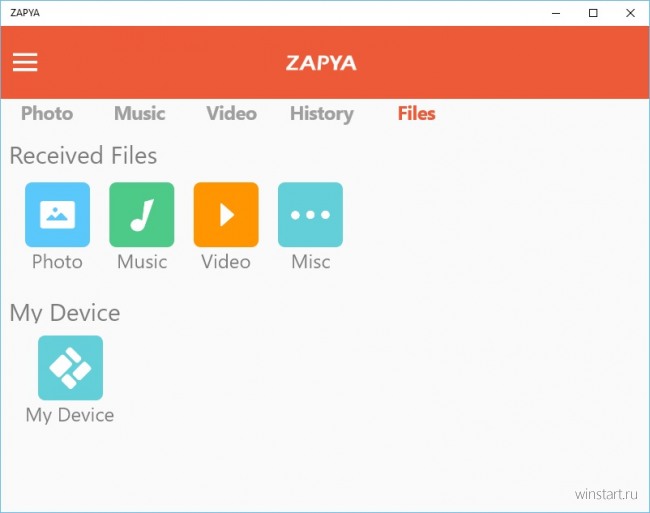Open the received Music folder icon

tap(142, 214)
